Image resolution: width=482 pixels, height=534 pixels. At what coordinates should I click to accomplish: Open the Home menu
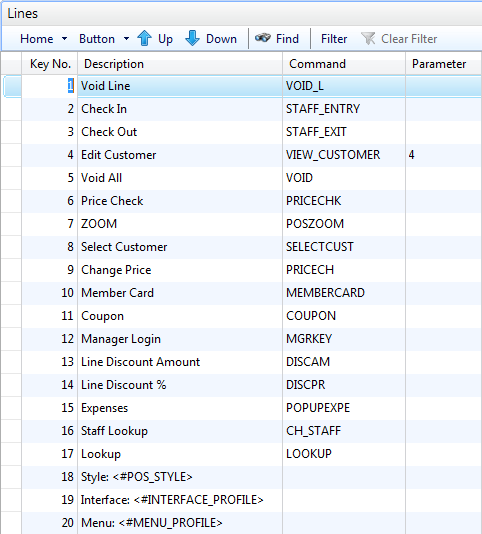click(x=37, y=39)
